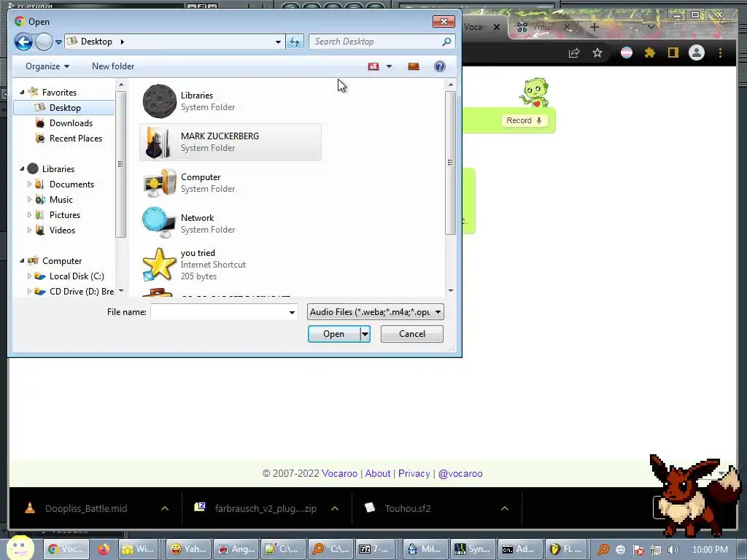Click the Forward navigation arrow in Open dialog

pyautogui.click(x=44, y=42)
